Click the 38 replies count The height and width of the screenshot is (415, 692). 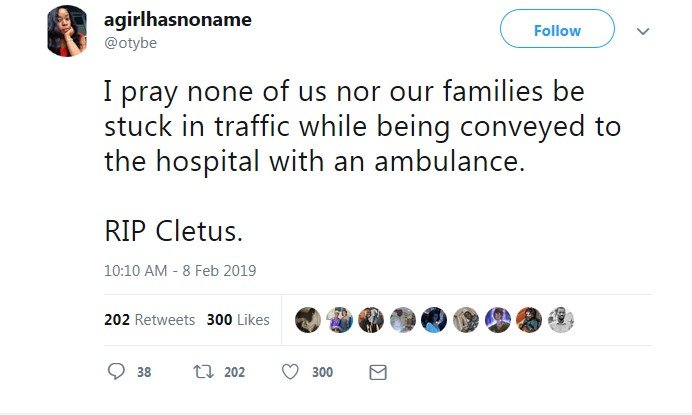(144, 372)
